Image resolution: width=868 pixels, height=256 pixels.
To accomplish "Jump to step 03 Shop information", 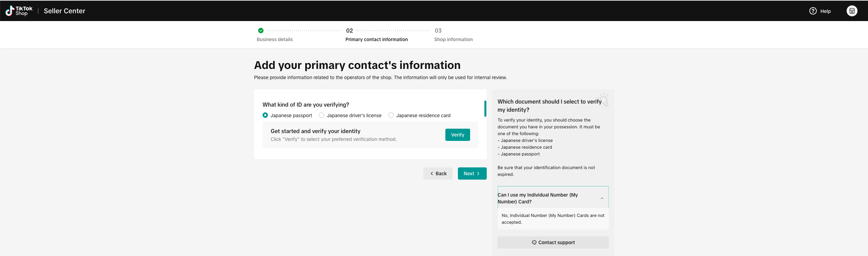I will (x=453, y=39).
